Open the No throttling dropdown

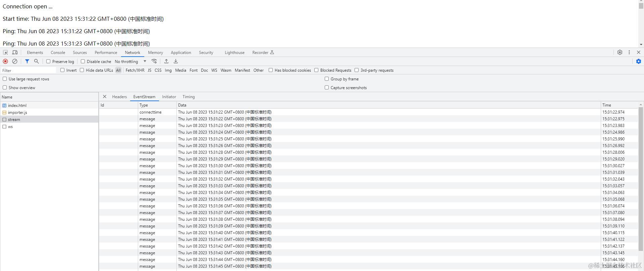pyautogui.click(x=131, y=61)
